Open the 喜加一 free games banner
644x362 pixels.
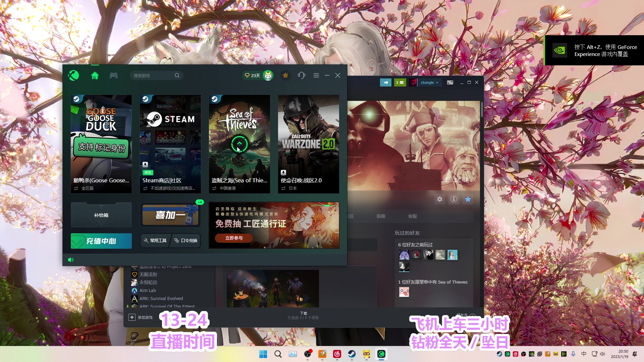pos(170,215)
